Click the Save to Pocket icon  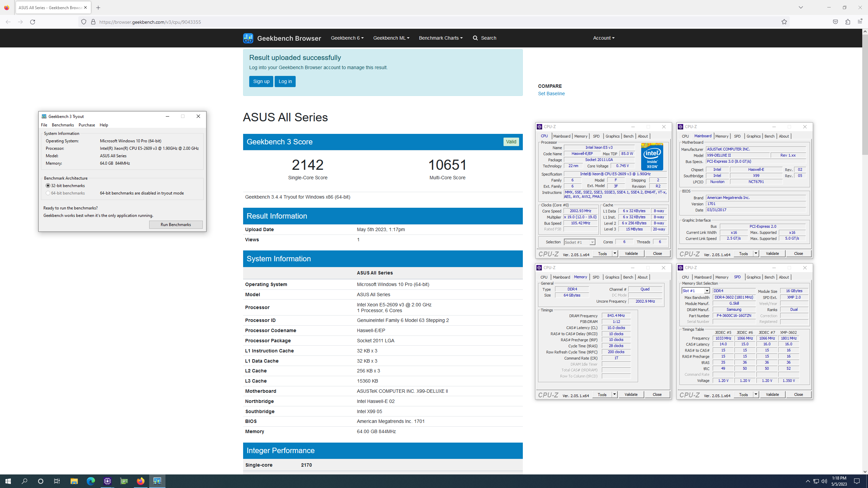click(835, 22)
